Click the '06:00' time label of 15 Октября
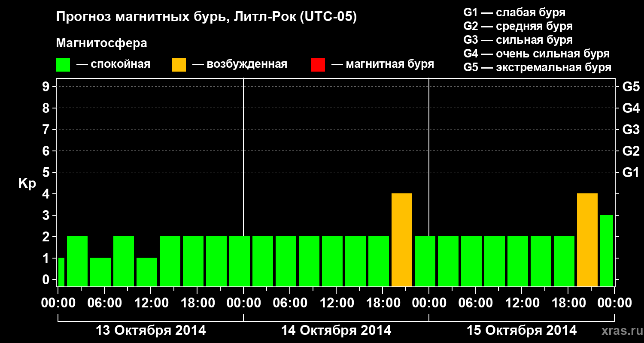Viewport: 644px width, 343px height. (475, 303)
